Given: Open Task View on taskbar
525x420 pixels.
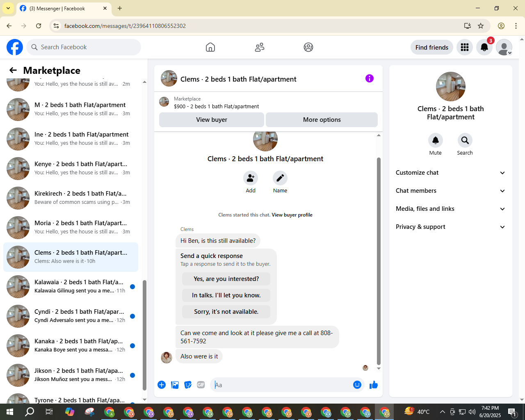Looking at the screenshot, I should [x=49, y=412].
